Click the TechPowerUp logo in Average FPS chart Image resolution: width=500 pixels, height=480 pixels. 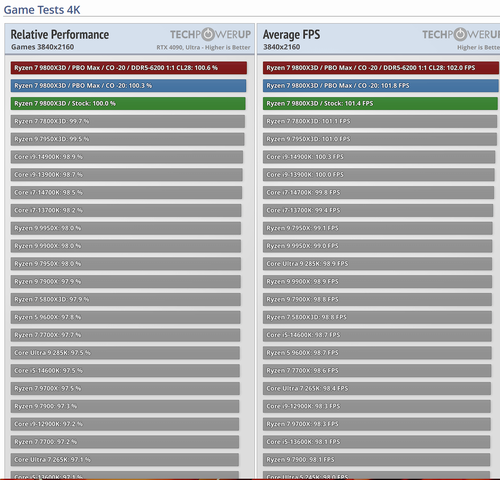point(461,34)
